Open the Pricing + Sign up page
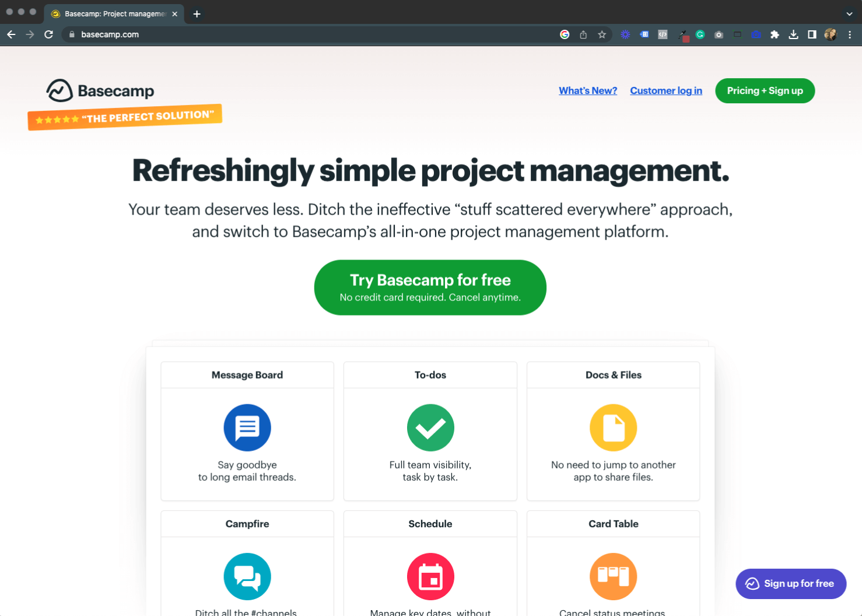Viewport: 862px width, 616px height. [x=765, y=90]
